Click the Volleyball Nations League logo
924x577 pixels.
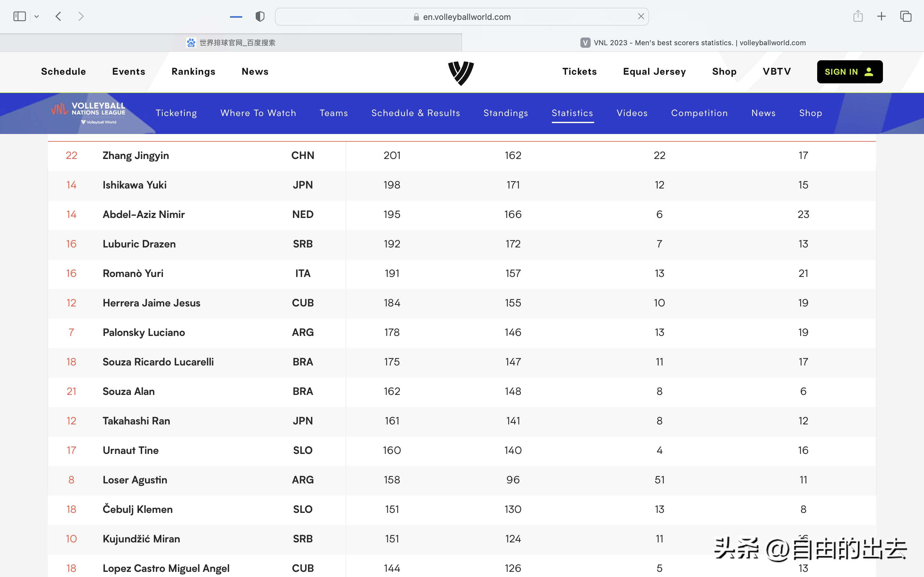(89, 113)
